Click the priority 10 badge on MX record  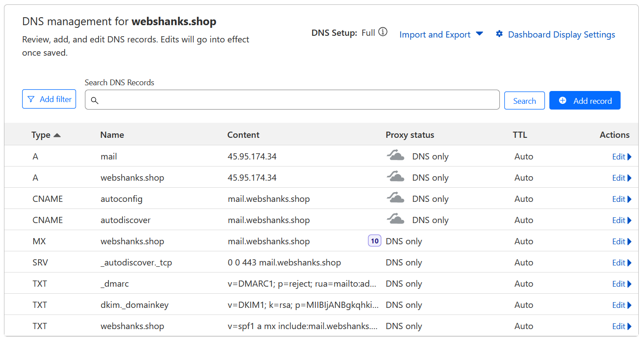[x=375, y=241]
